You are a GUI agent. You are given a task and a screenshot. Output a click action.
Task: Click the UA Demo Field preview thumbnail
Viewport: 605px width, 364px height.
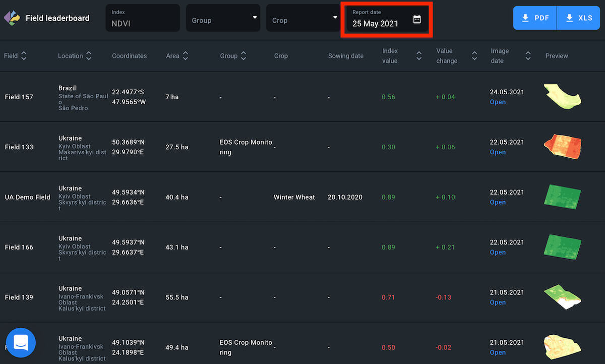tap(563, 197)
